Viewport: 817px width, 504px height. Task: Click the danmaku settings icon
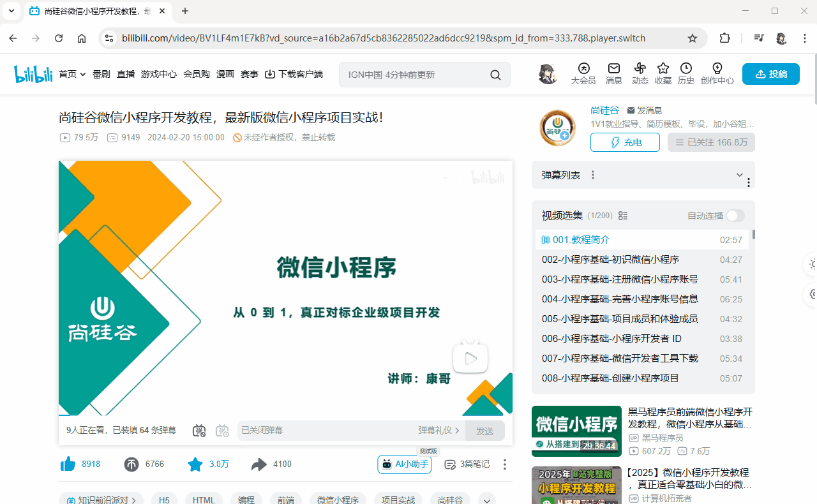point(222,431)
